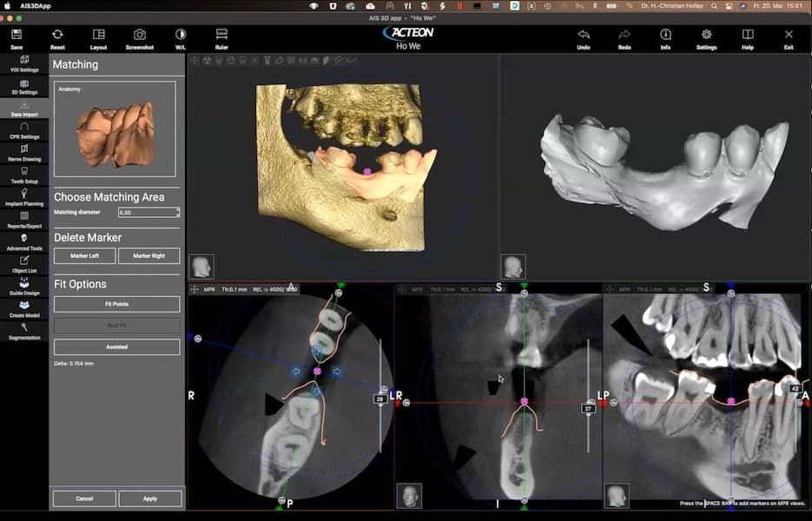Open Implant Planning in the sidebar
The image size is (812, 521).
24,197
